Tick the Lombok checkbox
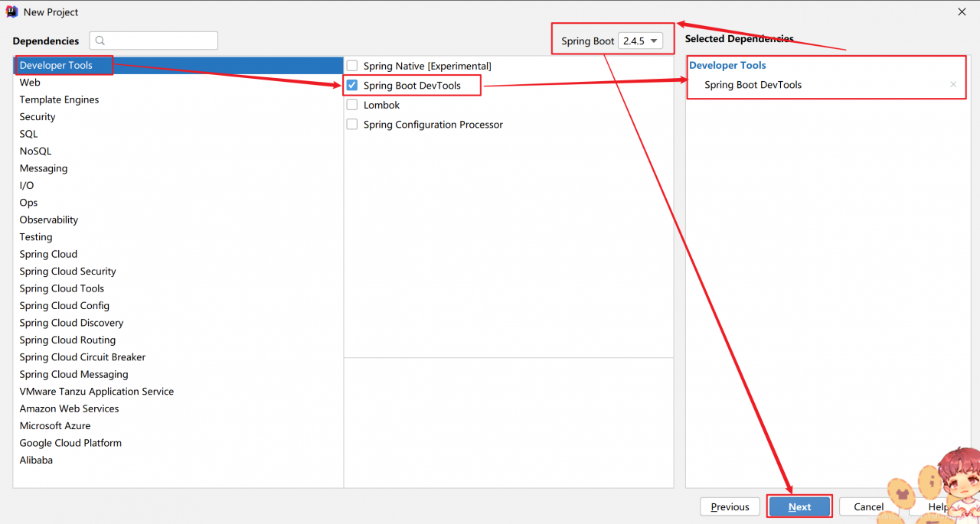Image resolution: width=980 pixels, height=524 pixels. pyautogui.click(x=352, y=105)
